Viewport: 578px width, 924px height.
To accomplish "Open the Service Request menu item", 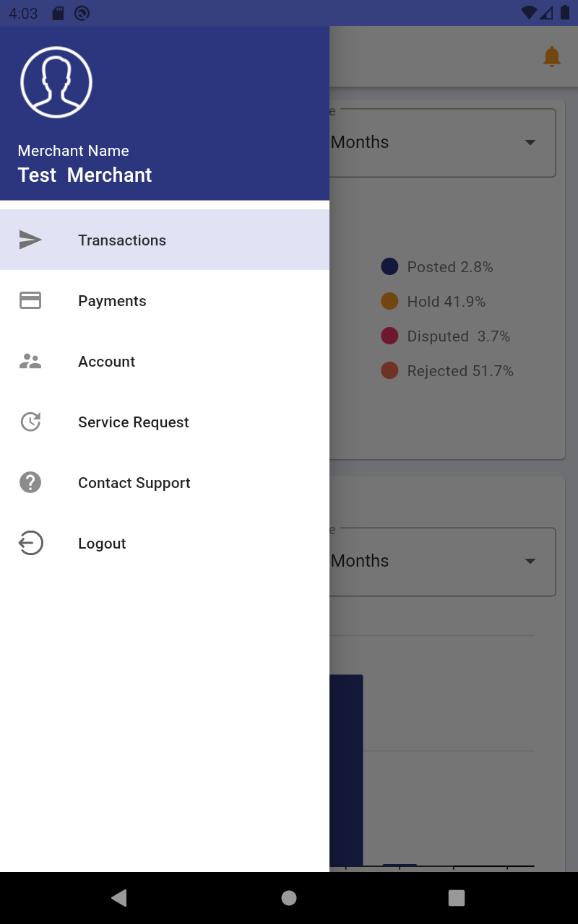I will (165, 422).
